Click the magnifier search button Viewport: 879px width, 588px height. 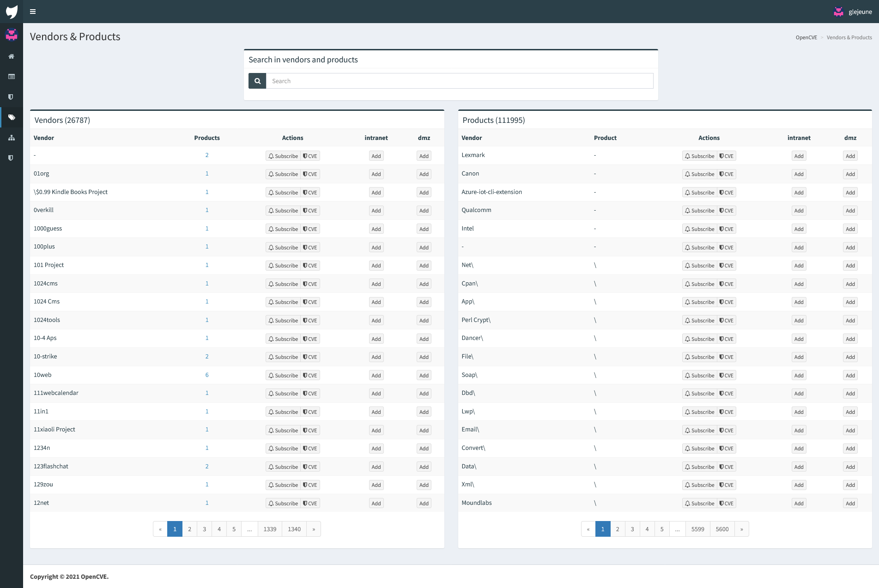(x=257, y=81)
